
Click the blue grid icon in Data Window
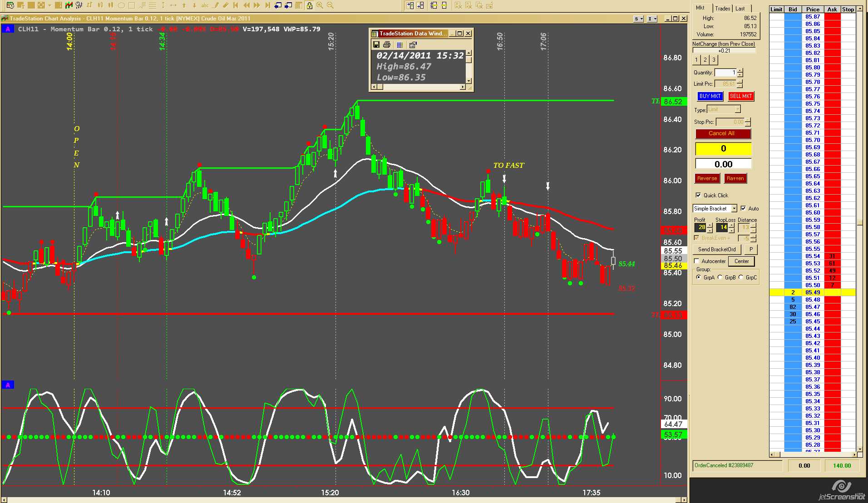click(x=399, y=44)
